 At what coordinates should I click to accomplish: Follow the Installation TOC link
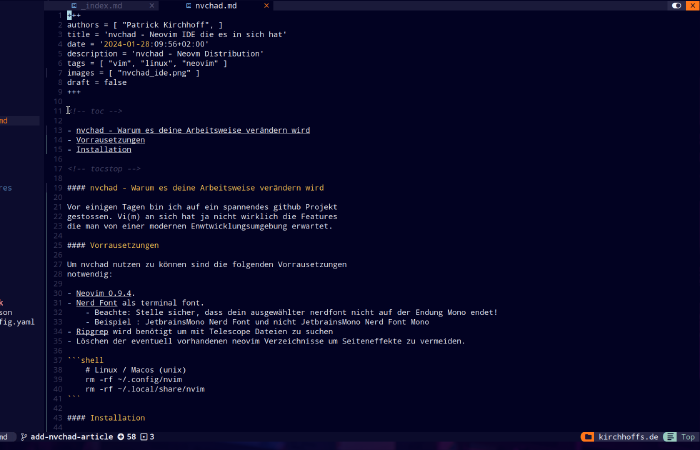tap(104, 150)
